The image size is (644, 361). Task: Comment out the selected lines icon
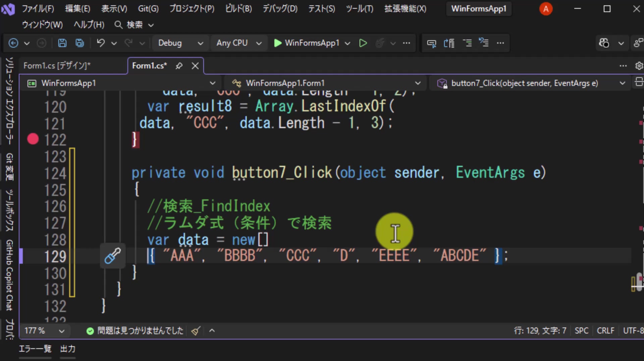[x=467, y=43]
